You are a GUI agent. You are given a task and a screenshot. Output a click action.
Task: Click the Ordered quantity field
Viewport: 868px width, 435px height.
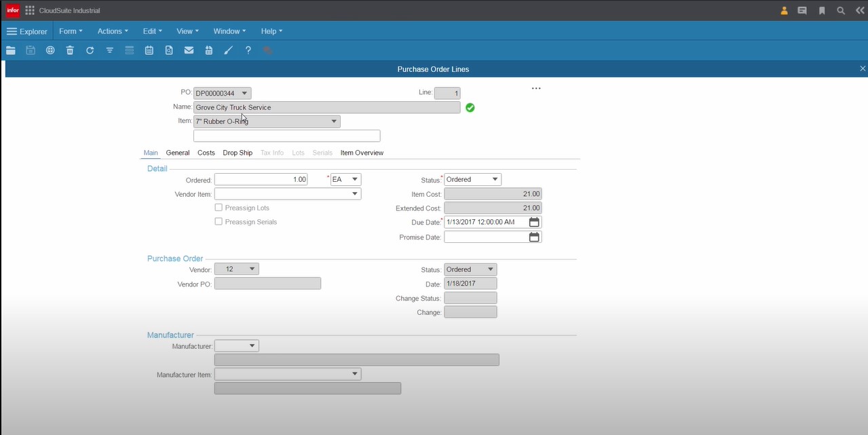[261, 180]
